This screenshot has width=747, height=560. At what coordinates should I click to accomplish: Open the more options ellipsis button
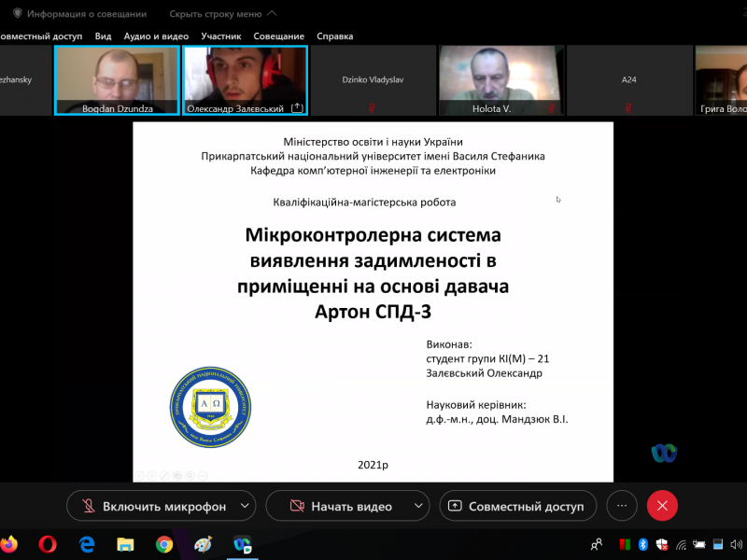pos(622,506)
